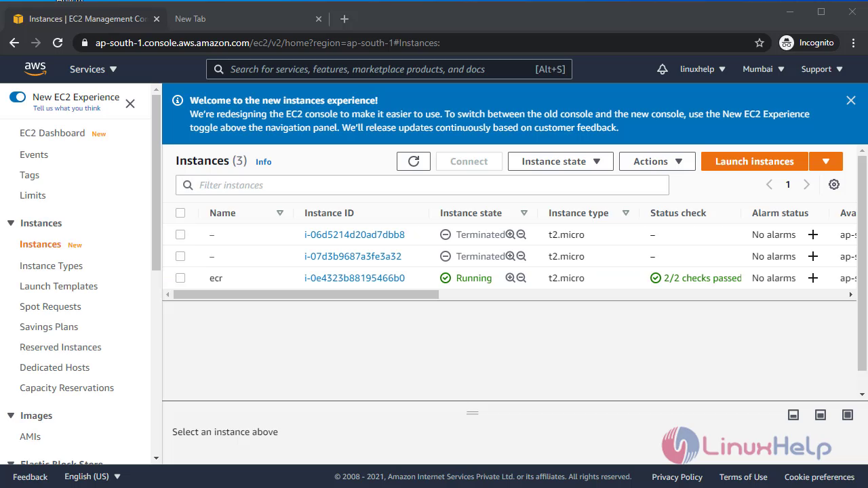868x488 pixels.
Task: Minimize the details panel
Action: tap(793, 415)
